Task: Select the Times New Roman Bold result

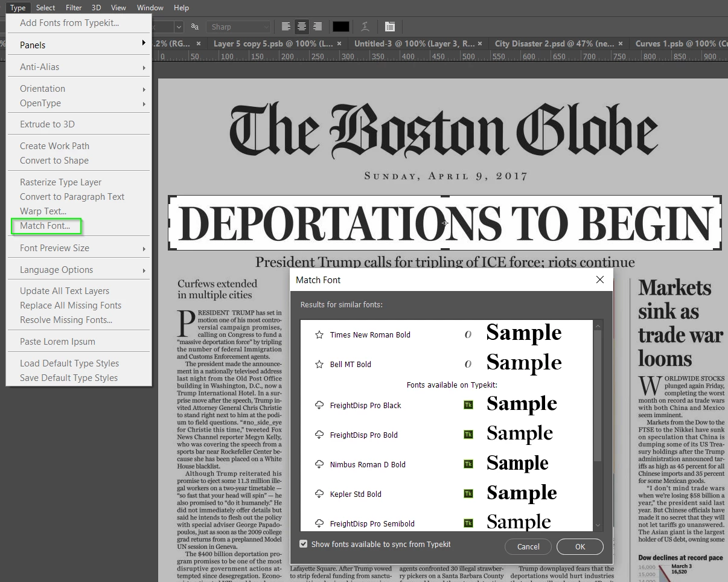Action: [x=447, y=334]
